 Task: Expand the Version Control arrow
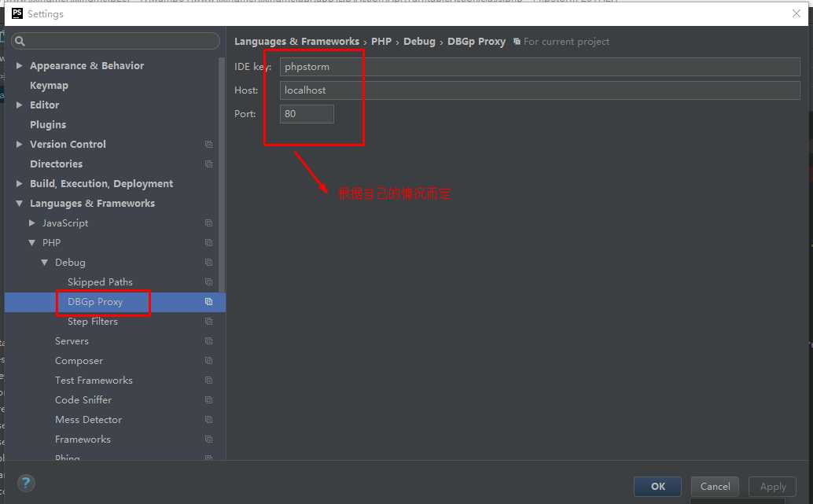point(19,144)
